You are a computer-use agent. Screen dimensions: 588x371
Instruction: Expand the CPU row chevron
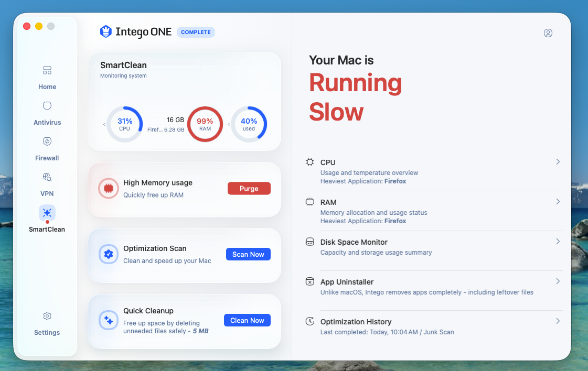558,161
